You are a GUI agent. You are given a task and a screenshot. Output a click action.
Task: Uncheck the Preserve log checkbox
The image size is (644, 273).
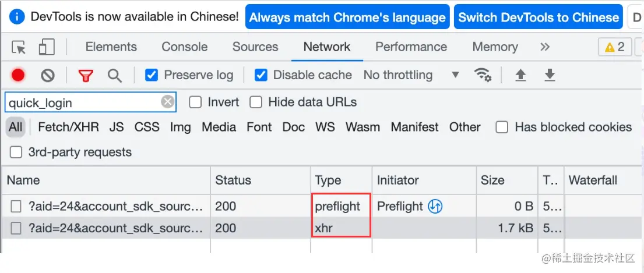[152, 75]
